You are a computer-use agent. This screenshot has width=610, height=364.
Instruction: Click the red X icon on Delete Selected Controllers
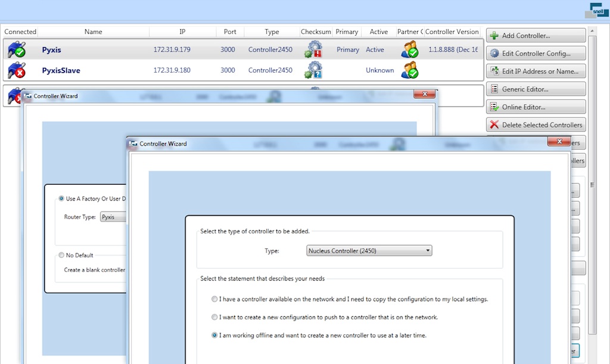[x=494, y=125]
